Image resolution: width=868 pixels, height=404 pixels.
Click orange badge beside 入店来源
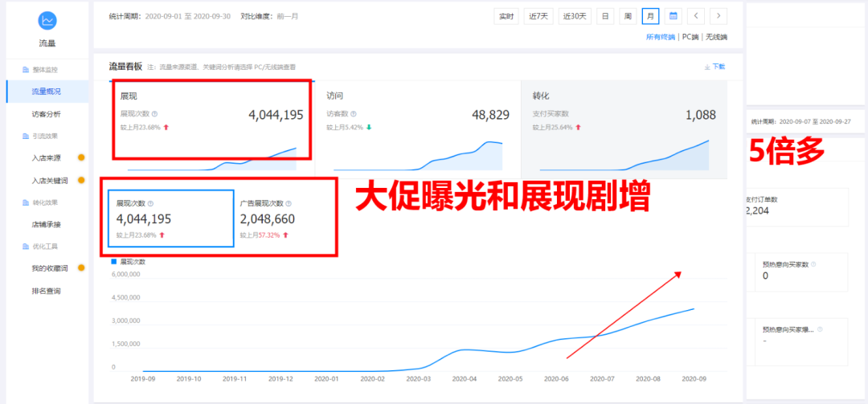80,158
